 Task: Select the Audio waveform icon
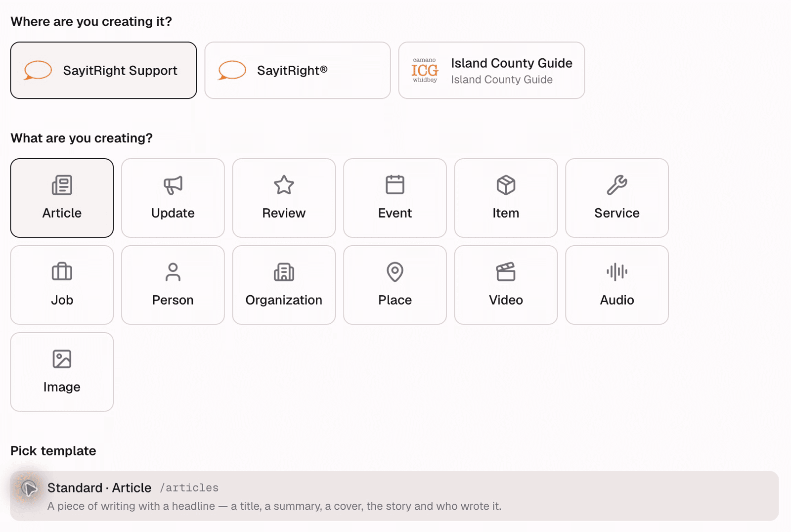point(617,272)
